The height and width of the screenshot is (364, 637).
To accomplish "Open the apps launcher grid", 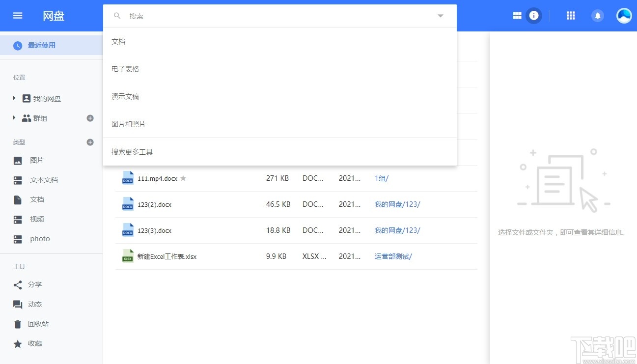I will click(x=571, y=16).
